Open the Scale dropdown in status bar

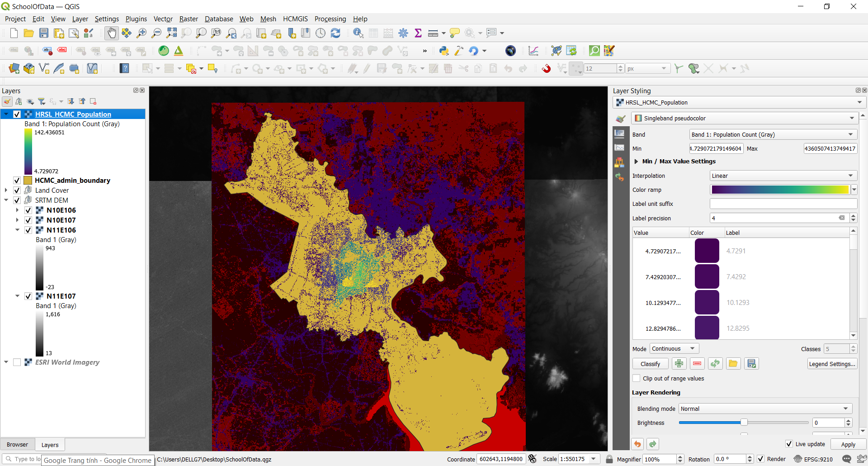coord(594,459)
